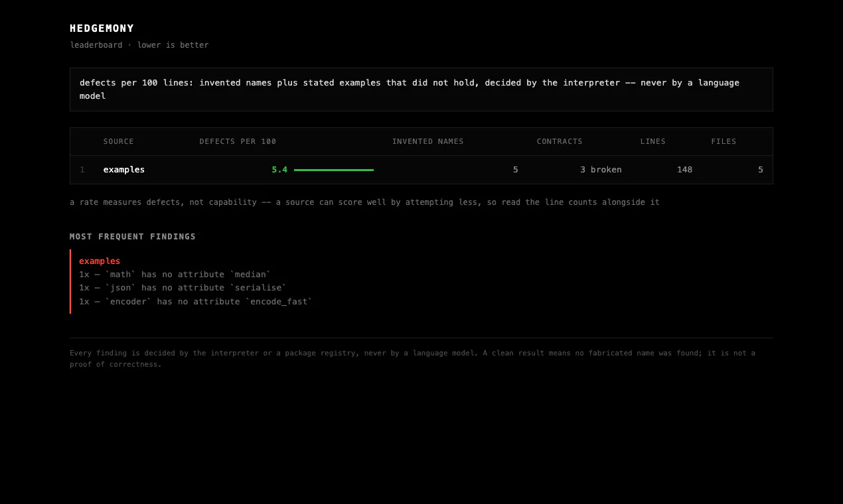Select the LINES column header

pyautogui.click(x=653, y=141)
